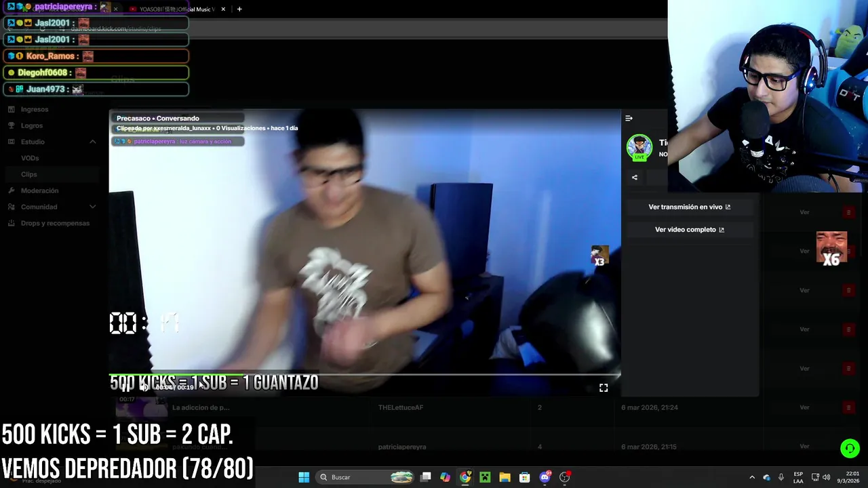Select clip creator THELettuceAF
Image resolution: width=868 pixels, height=488 pixels.
pos(401,407)
